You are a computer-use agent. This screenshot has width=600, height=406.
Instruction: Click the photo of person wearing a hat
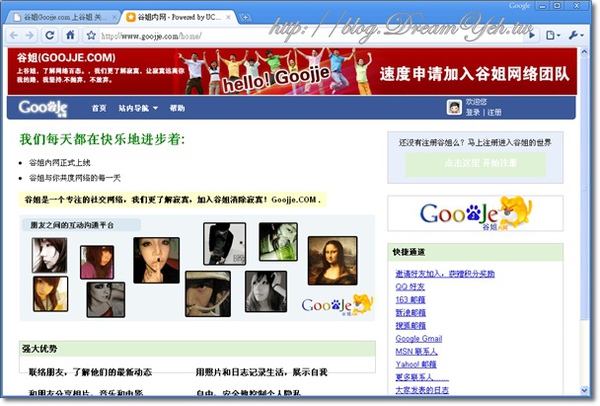tap(208, 293)
